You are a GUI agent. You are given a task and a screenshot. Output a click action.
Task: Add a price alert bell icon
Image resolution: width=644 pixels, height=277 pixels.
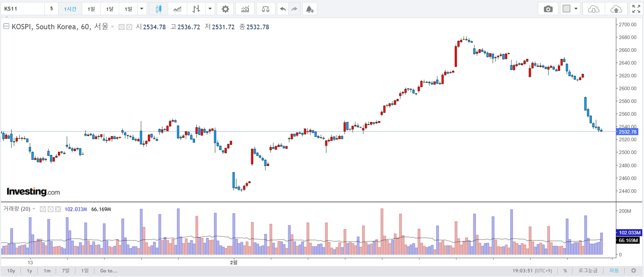pos(309,9)
